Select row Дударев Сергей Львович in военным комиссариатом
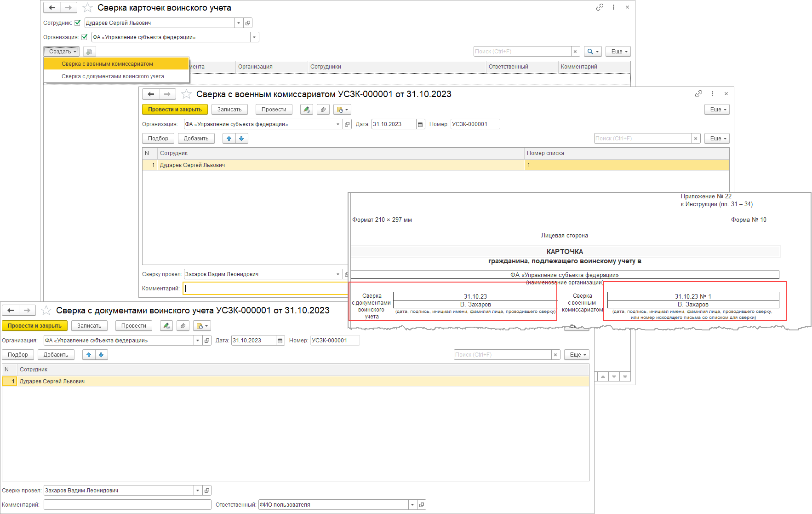 (435, 165)
